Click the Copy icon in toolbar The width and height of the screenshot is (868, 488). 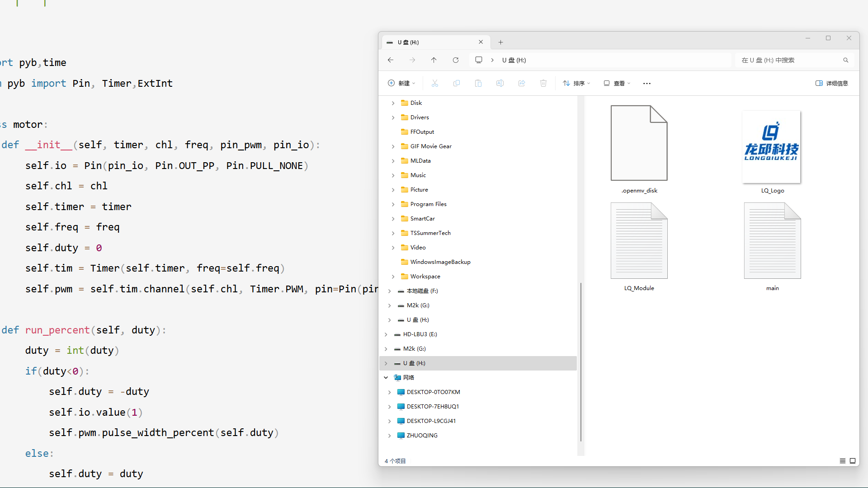click(457, 83)
